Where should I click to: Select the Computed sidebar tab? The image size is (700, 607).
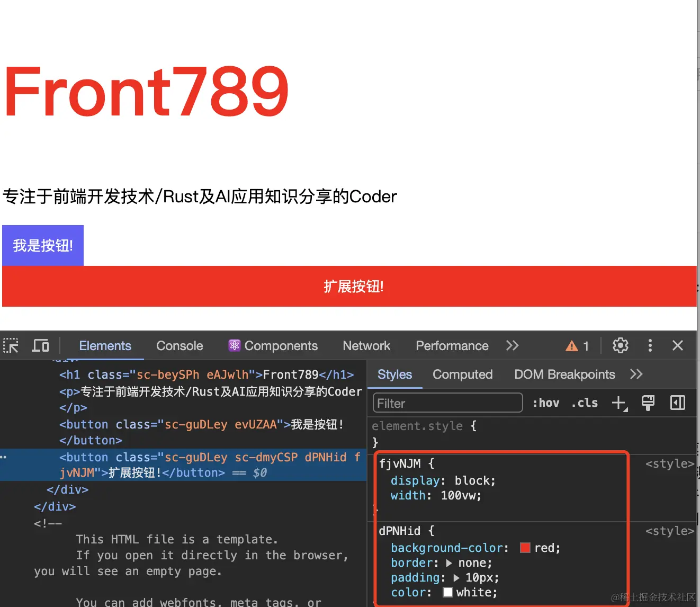tap(463, 374)
